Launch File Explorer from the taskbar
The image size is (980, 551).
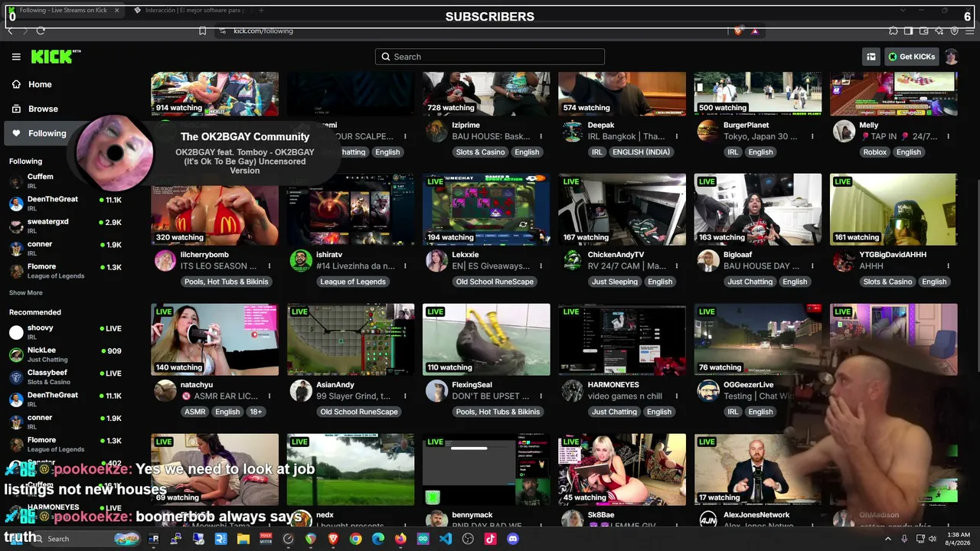pyautogui.click(x=243, y=539)
